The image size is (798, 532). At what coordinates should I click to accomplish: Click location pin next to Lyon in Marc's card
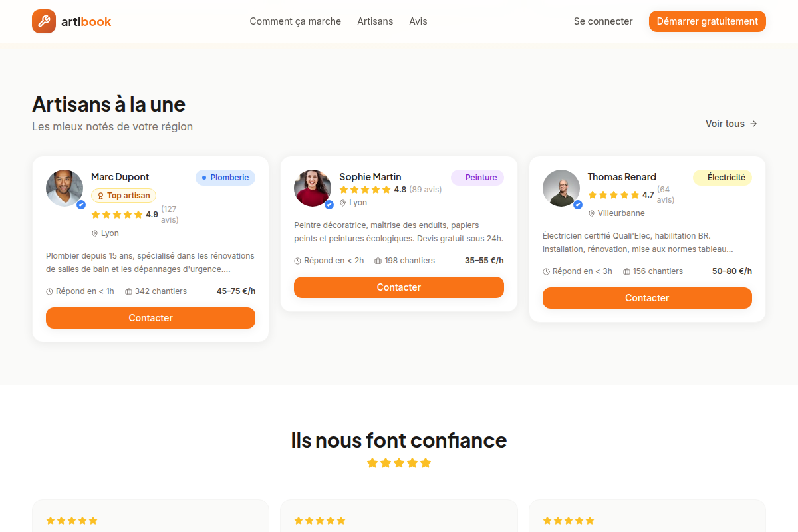[94, 234]
